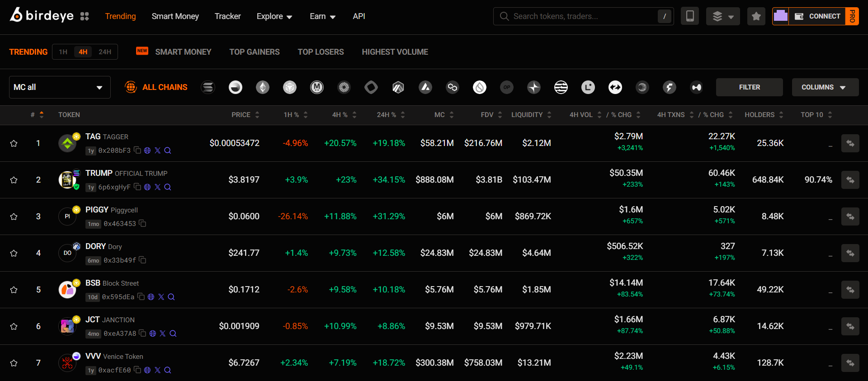Click the Sui droplet chain icon
The height and width of the screenshot is (381, 868).
(480, 87)
